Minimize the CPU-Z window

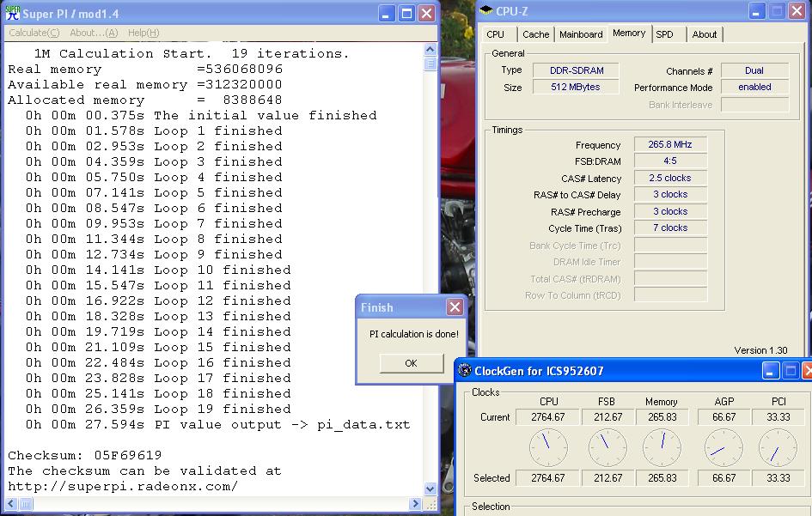(x=757, y=11)
